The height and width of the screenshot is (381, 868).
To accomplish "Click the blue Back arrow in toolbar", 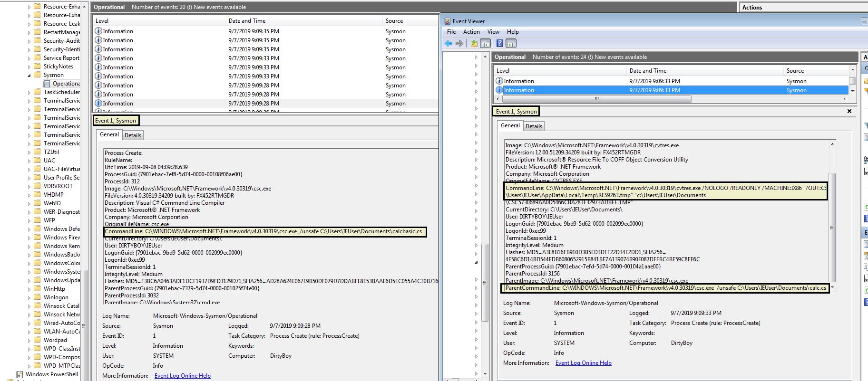I will 449,44.
